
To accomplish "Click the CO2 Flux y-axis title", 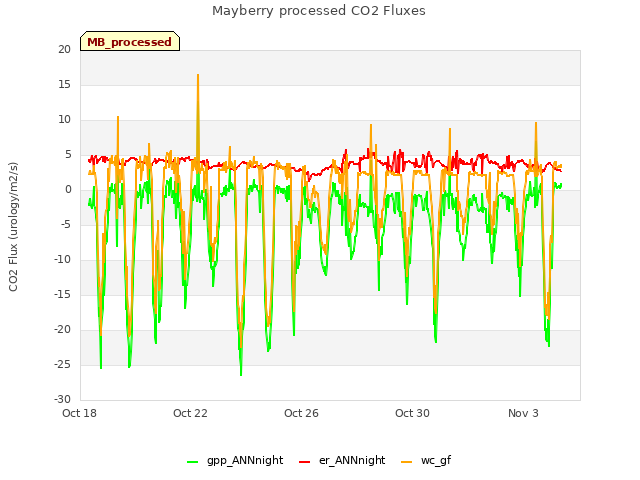I will click(13, 227).
